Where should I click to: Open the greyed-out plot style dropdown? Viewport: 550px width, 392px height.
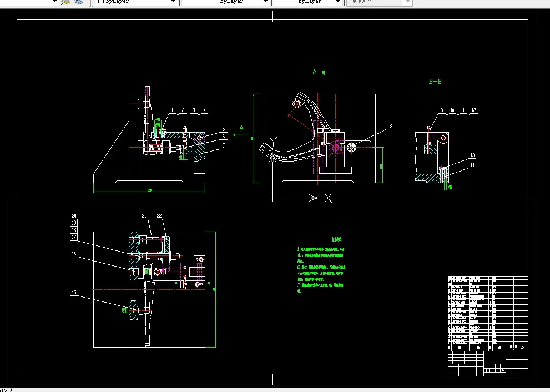click(x=379, y=2)
